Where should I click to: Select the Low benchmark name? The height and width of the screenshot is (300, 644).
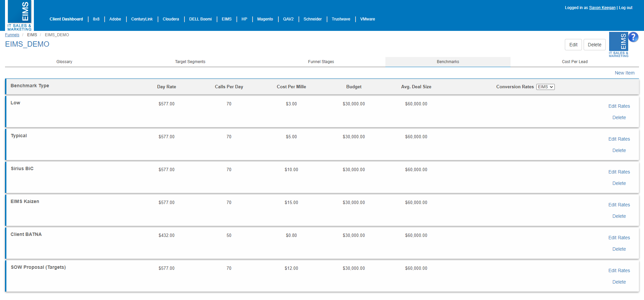point(15,103)
